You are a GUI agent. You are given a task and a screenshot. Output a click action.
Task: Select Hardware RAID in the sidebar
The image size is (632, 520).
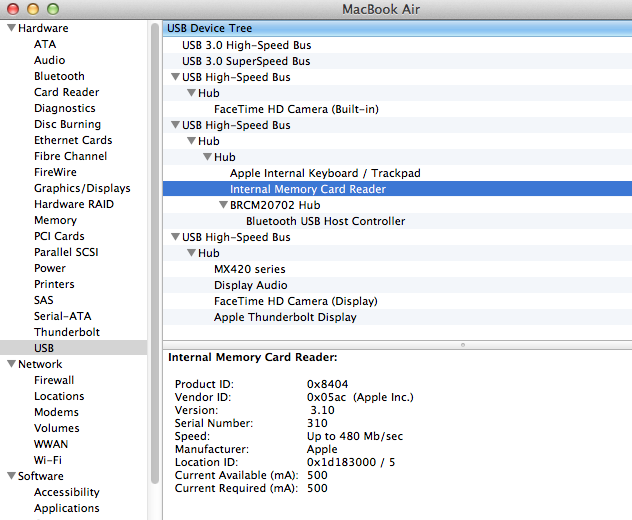(x=74, y=204)
